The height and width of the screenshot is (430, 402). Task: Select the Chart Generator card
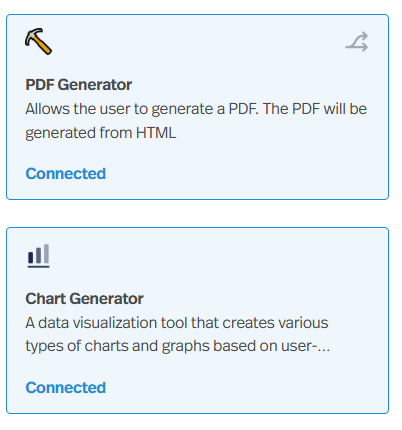[x=197, y=321]
